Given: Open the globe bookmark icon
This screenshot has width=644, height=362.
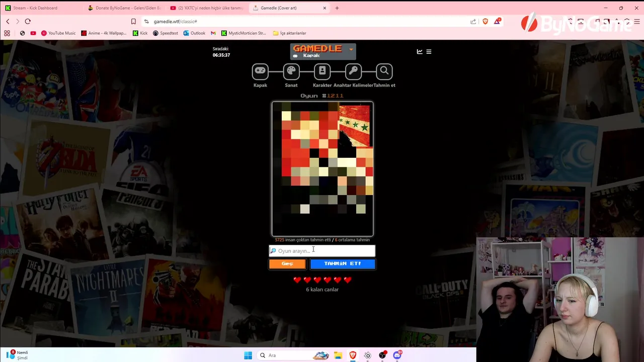Looking at the screenshot, I should 22,33.
